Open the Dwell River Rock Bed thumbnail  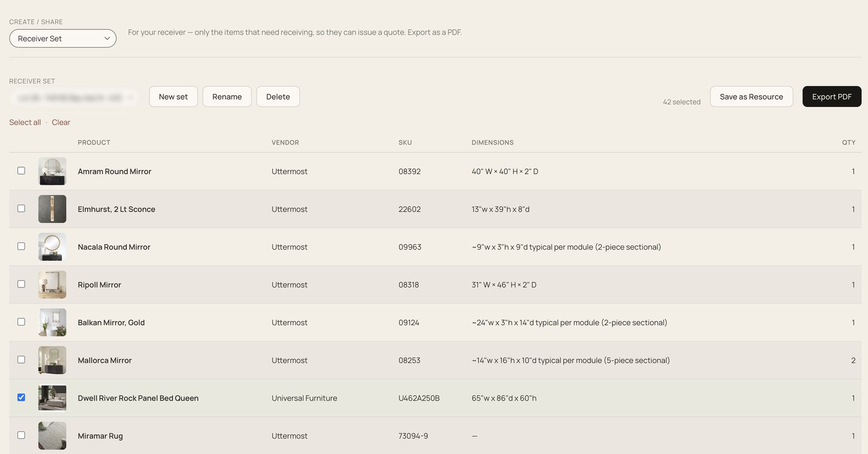tap(53, 398)
